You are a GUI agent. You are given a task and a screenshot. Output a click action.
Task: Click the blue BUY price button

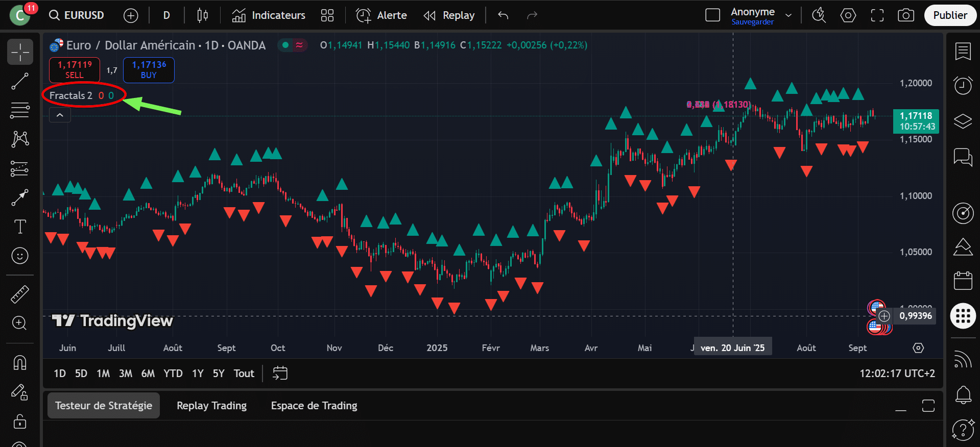pyautogui.click(x=149, y=70)
